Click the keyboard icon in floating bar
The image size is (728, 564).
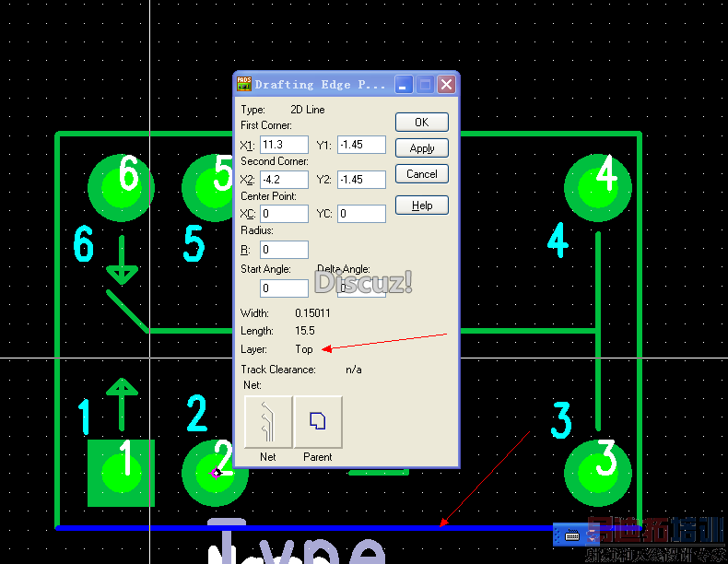point(572,535)
